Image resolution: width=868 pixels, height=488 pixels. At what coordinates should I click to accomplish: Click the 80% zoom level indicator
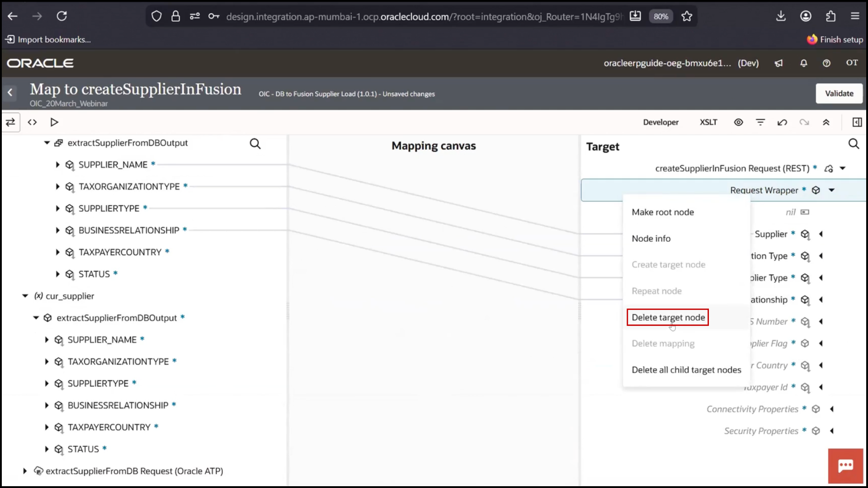(660, 16)
